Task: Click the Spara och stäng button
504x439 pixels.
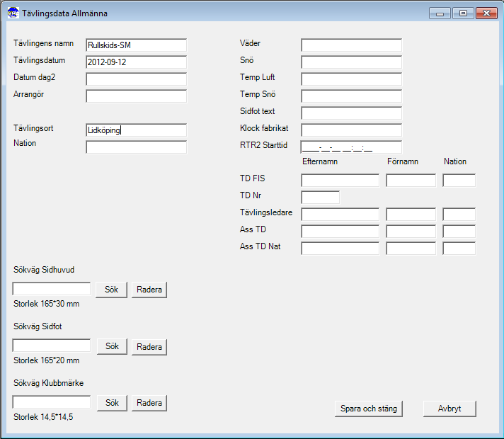Action: [x=369, y=409]
